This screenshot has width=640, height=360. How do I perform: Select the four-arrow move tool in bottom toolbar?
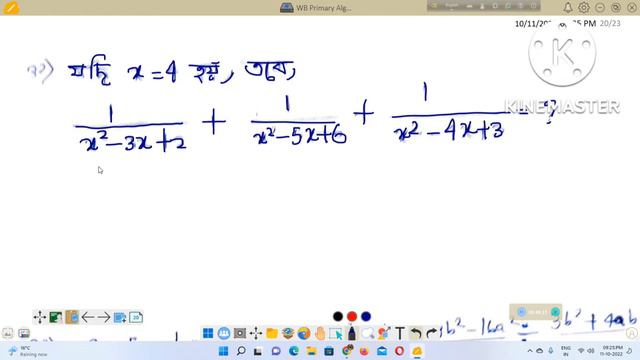pyautogui.click(x=256, y=333)
